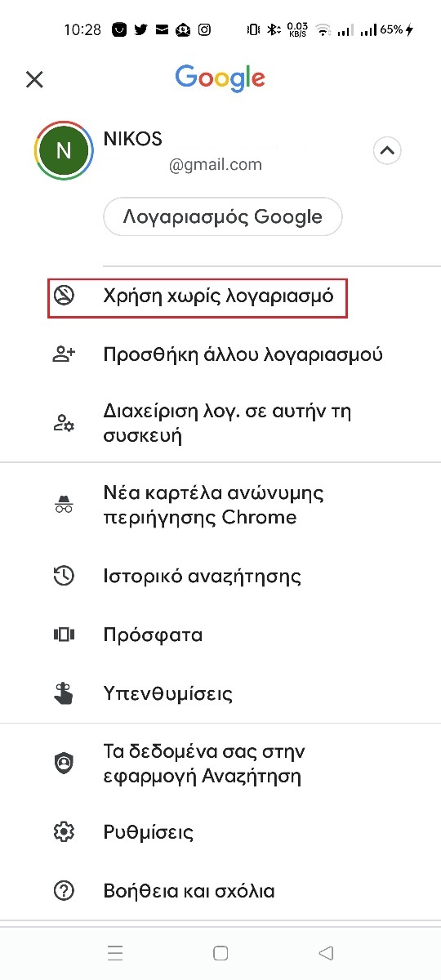Tap the help question mark icon

click(x=64, y=891)
